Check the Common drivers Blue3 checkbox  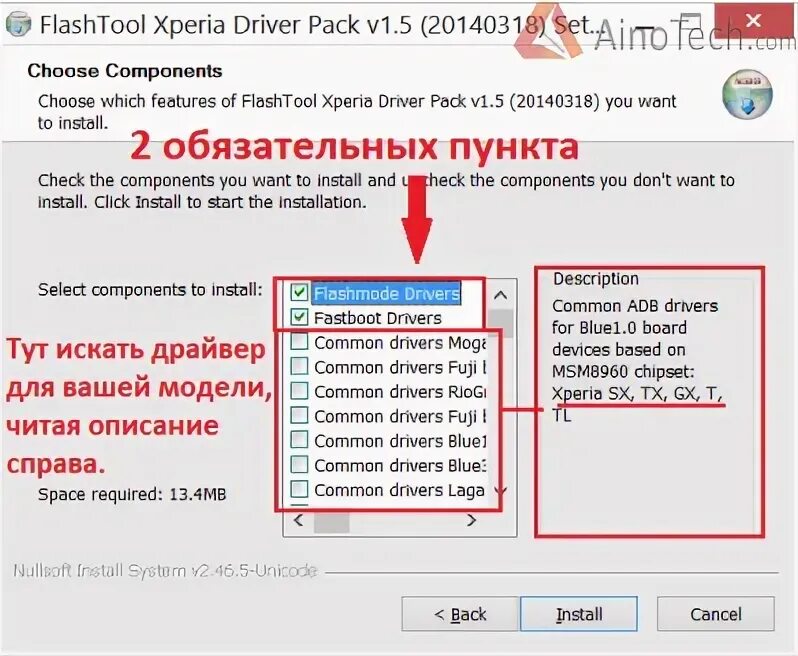click(299, 464)
